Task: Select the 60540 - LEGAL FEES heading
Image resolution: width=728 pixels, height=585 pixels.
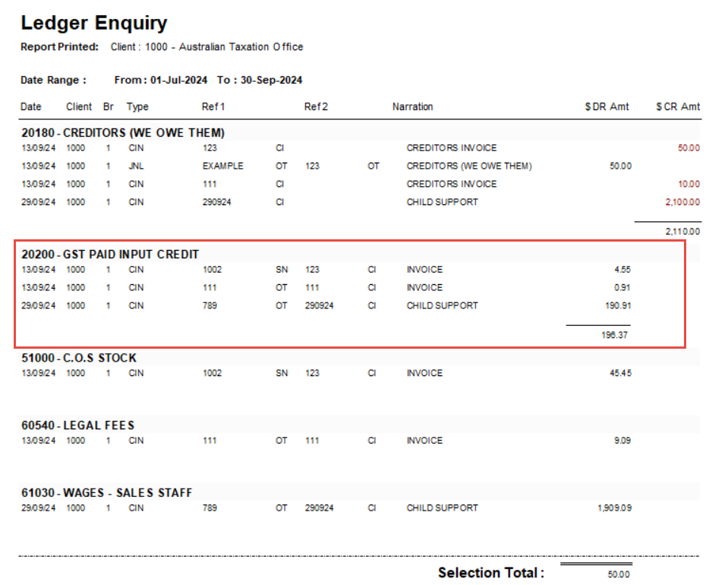Action: click(77, 425)
